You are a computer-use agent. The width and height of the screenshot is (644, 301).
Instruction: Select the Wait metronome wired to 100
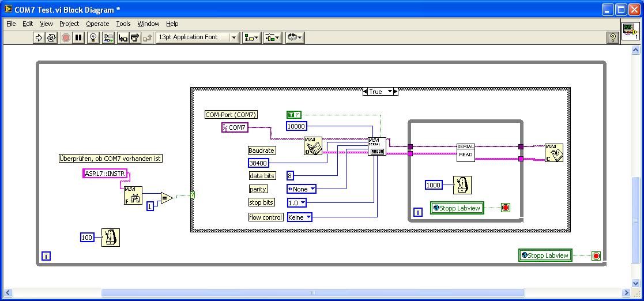(111, 238)
